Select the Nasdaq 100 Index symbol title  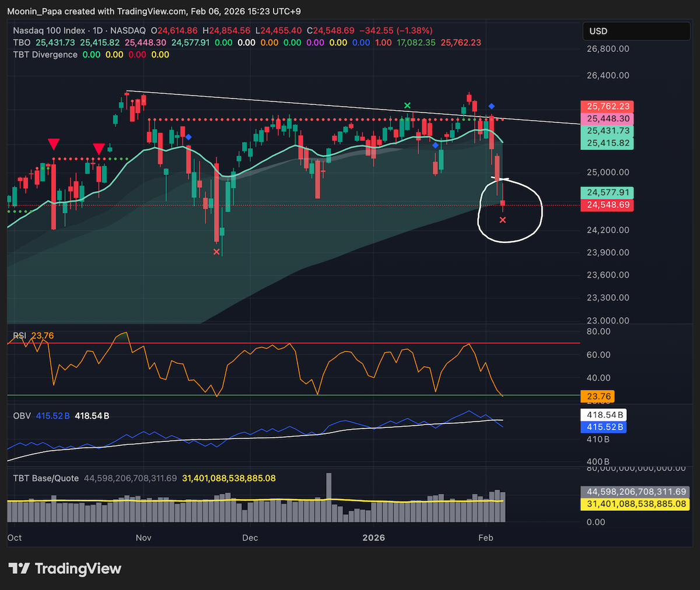(x=50, y=30)
